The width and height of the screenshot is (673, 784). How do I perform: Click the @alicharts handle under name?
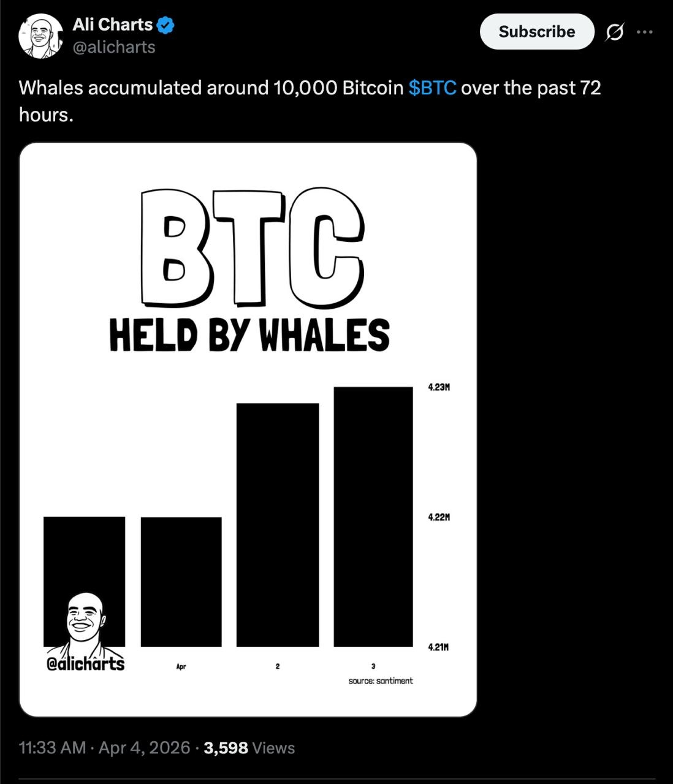pyautogui.click(x=113, y=47)
